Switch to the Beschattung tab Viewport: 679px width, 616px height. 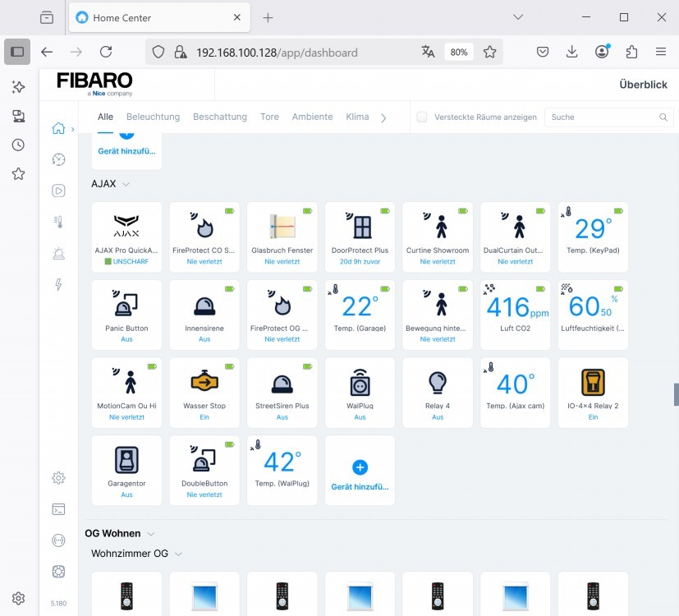pyautogui.click(x=219, y=117)
